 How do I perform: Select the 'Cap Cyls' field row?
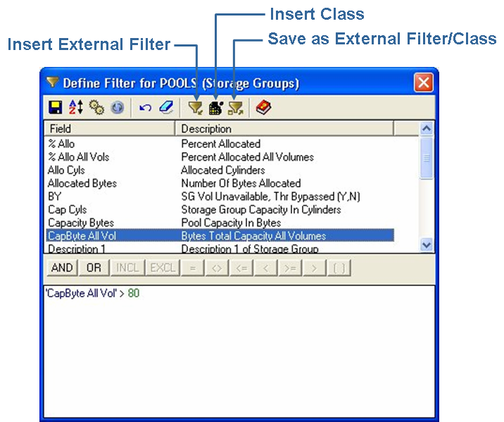coord(220,210)
